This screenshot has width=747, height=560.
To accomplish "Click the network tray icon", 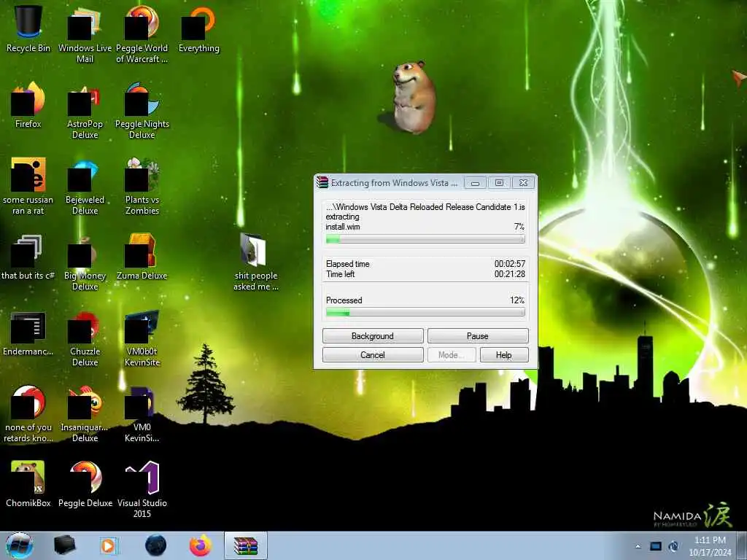I will (x=656, y=546).
